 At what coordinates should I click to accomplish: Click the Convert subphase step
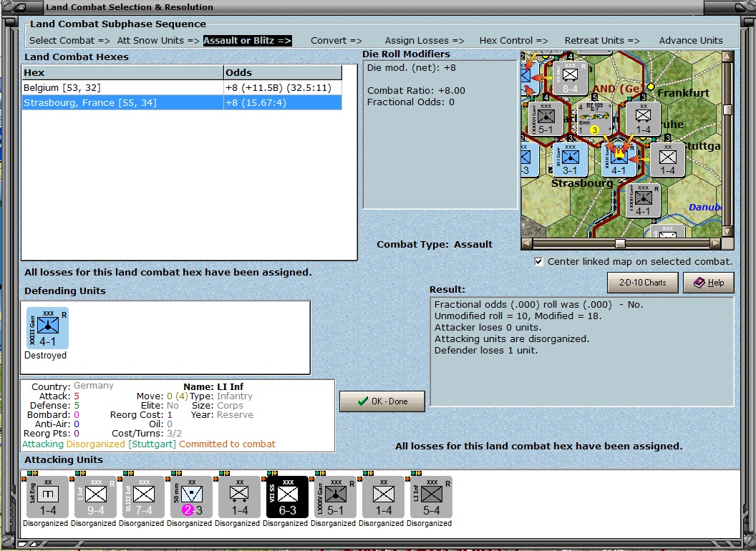(336, 41)
